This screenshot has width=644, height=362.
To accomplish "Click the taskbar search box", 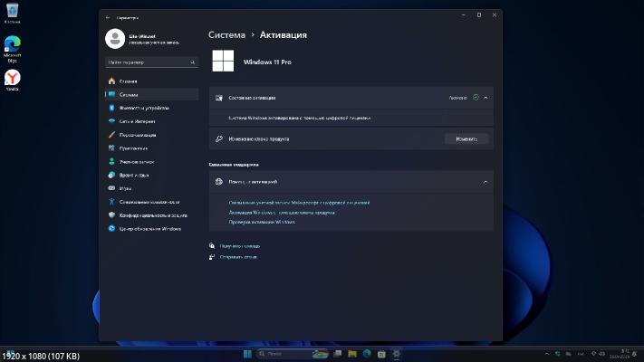I will coord(293,354).
